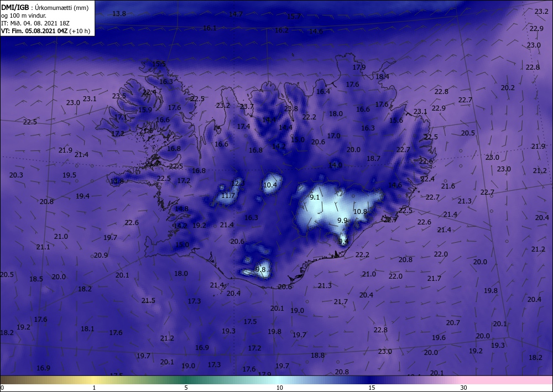Click the map value 18.8 at bottom
This screenshot has width=553, height=392.
pos(317,356)
